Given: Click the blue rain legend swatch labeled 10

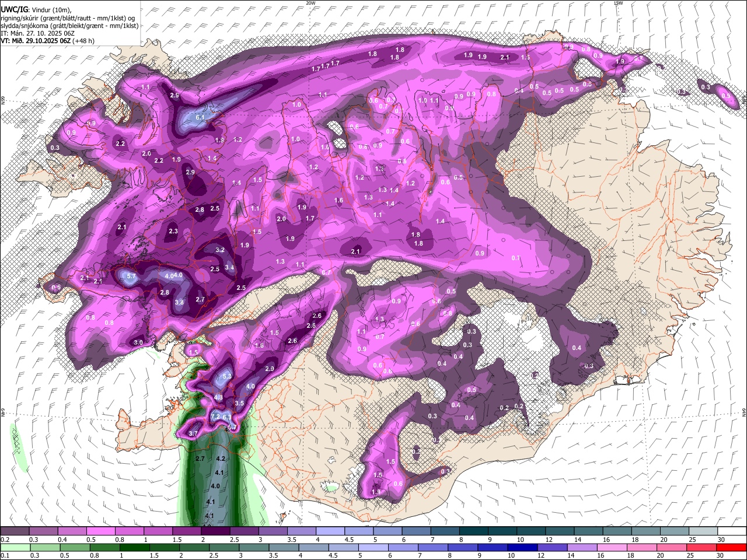Looking at the screenshot, I should pyautogui.click(x=522, y=547).
